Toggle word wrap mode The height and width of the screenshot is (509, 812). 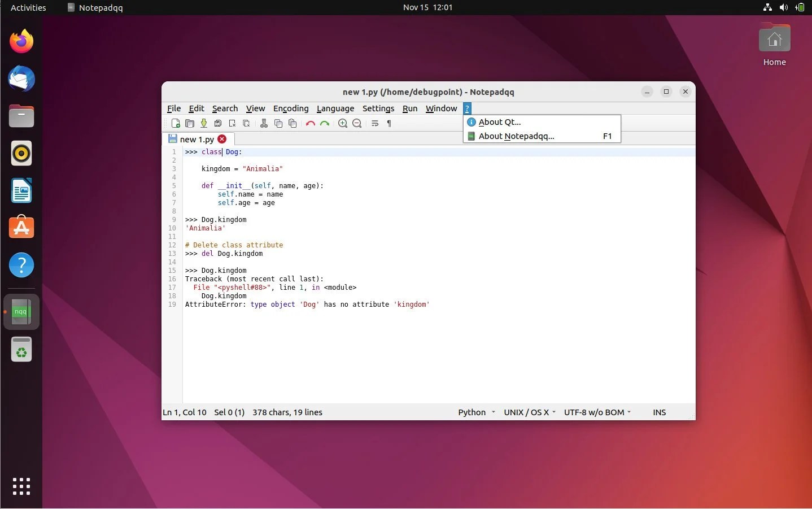375,123
